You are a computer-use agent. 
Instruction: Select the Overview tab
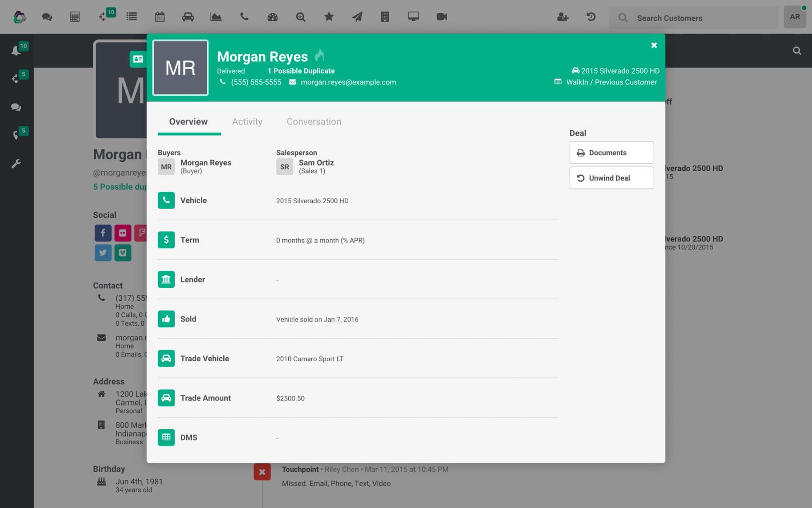(x=189, y=121)
